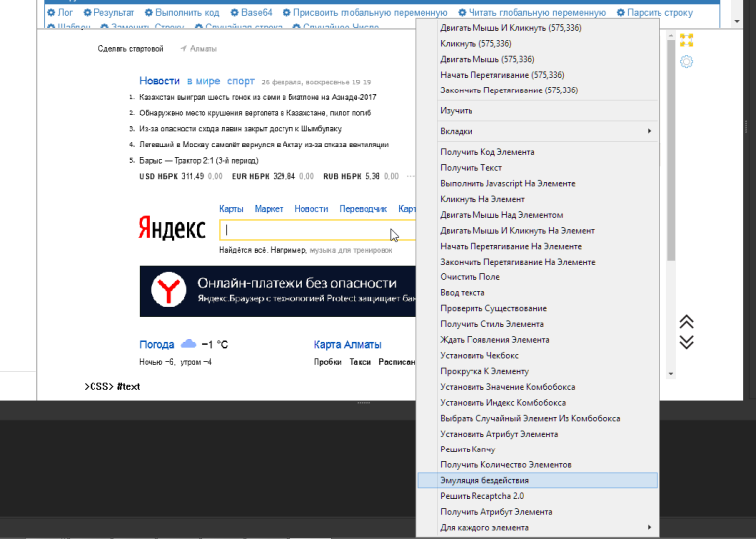Click the top toolbar scroll-down arrow

pos(736,19)
